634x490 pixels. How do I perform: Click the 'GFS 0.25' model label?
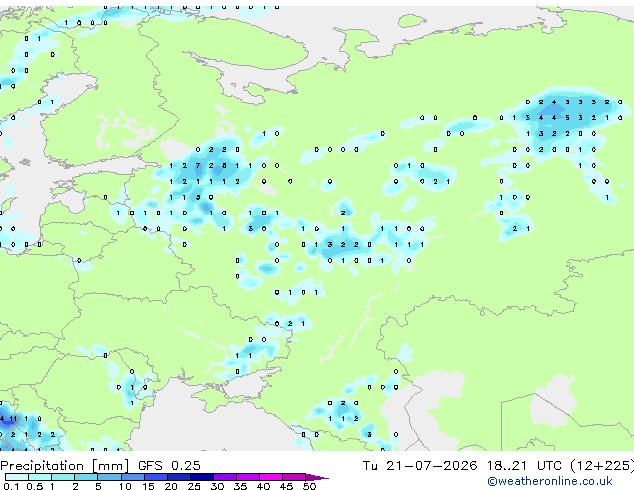pos(169,466)
